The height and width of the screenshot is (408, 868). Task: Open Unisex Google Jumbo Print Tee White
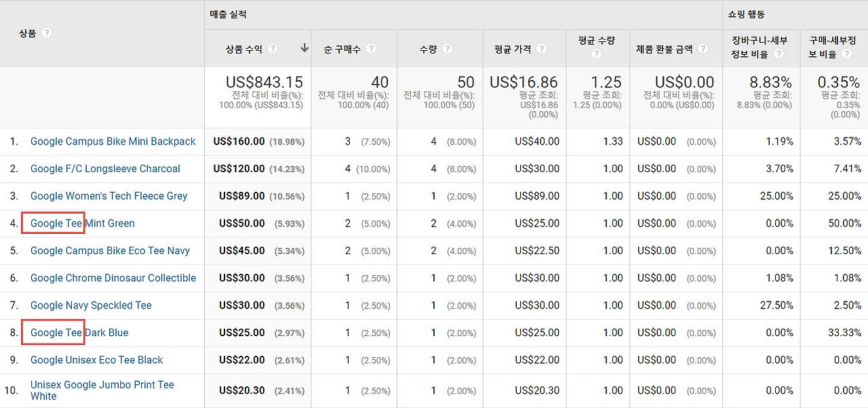[x=102, y=390]
